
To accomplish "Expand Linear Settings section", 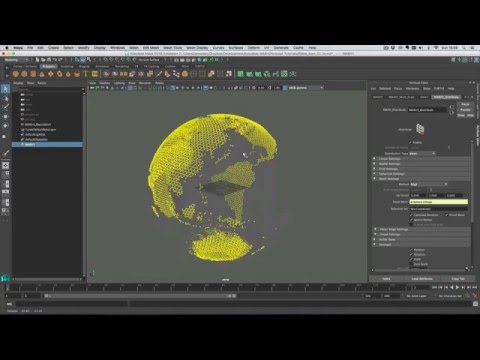I will tap(421, 159).
